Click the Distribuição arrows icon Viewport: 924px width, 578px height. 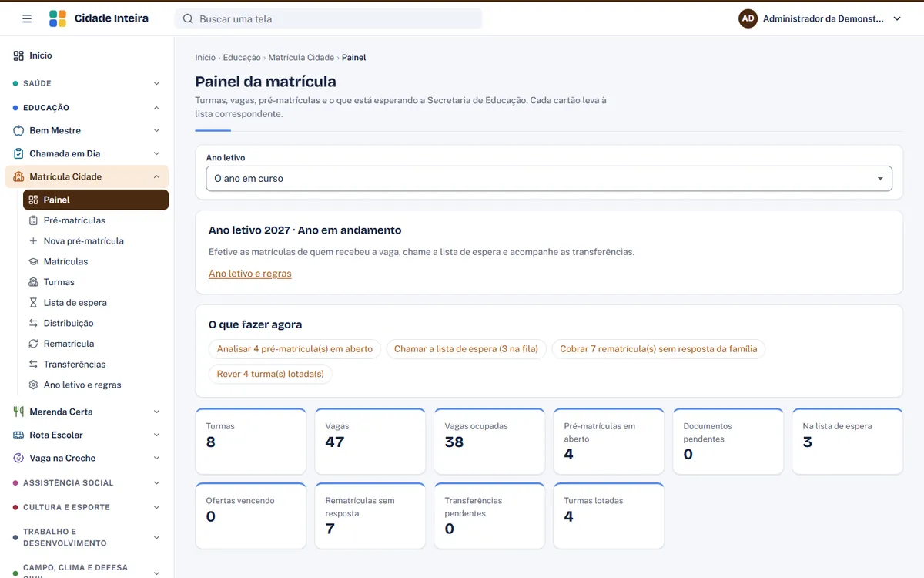tap(33, 324)
